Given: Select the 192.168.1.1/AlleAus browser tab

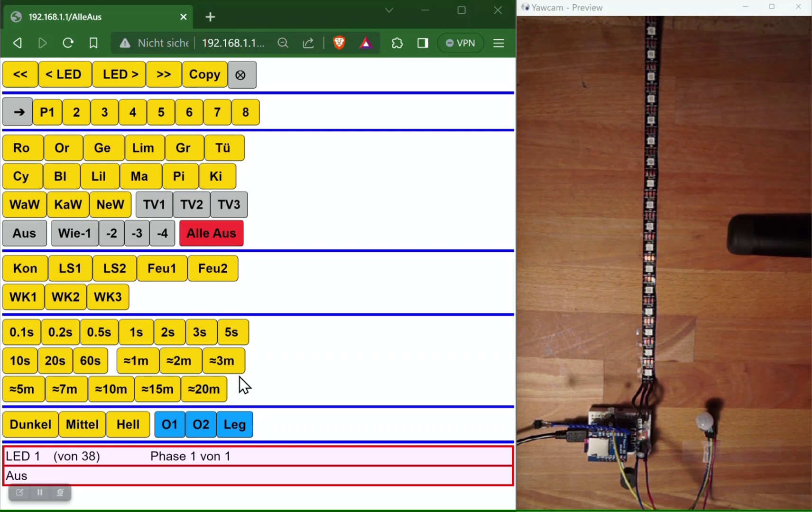Looking at the screenshot, I should 95,17.
